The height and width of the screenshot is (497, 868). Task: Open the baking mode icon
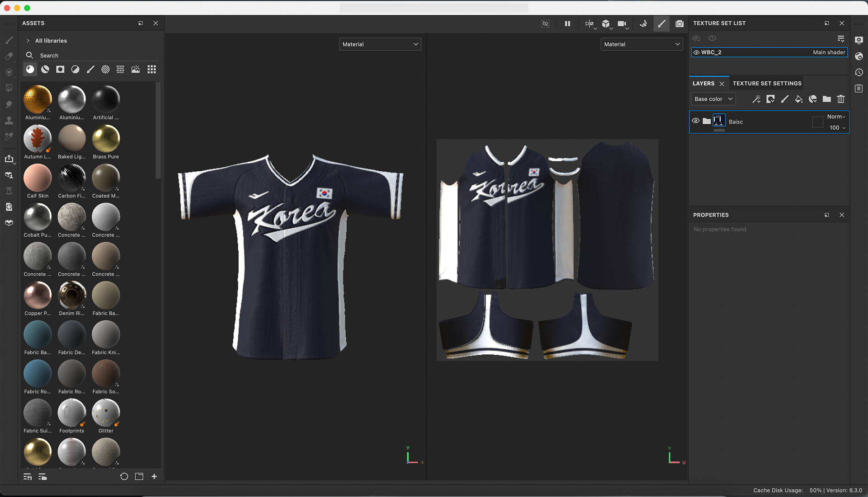[9, 175]
